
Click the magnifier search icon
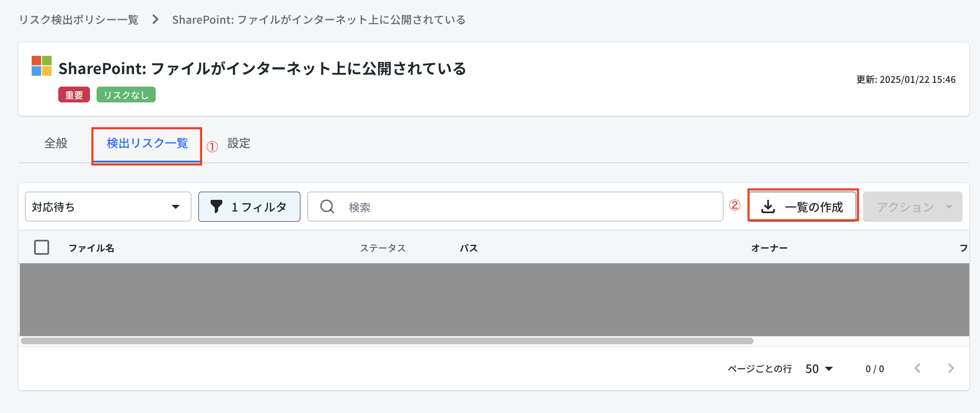(327, 206)
